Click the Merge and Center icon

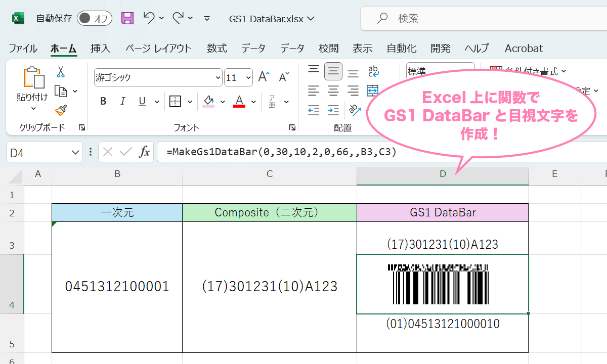[x=372, y=91]
